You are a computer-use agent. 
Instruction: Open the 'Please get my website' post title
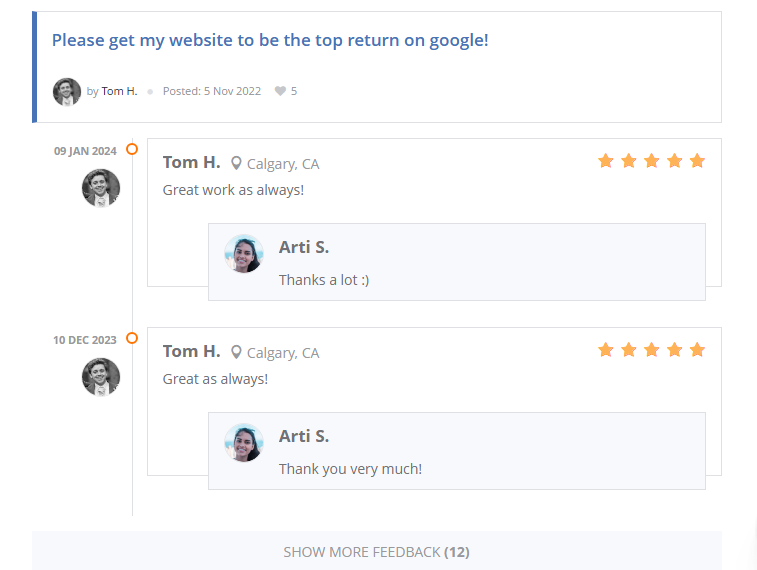[270, 41]
